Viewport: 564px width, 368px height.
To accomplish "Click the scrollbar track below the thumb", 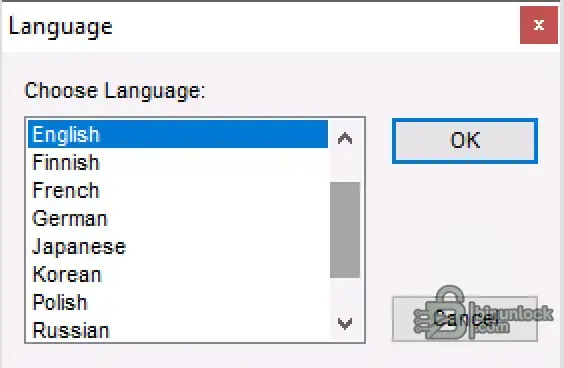I will [x=345, y=293].
